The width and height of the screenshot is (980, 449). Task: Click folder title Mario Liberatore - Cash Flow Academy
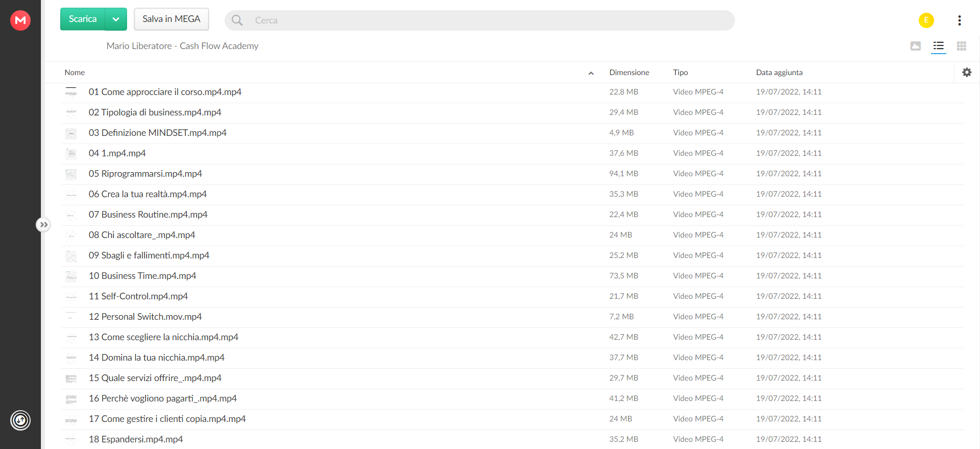click(x=182, y=46)
